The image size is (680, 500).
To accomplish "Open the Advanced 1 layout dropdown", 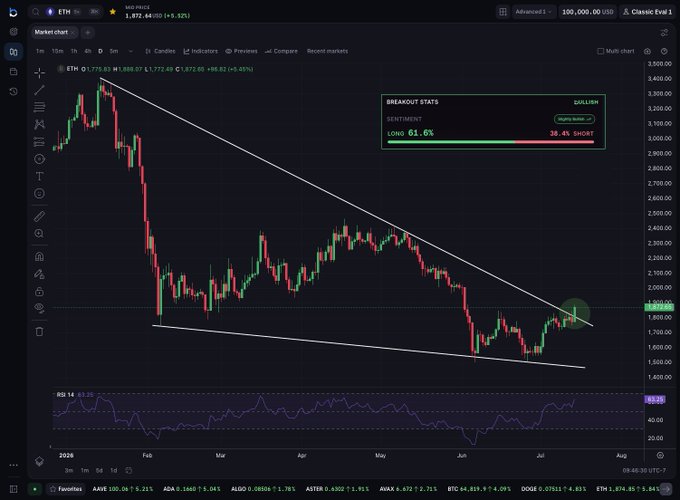I will tap(533, 12).
